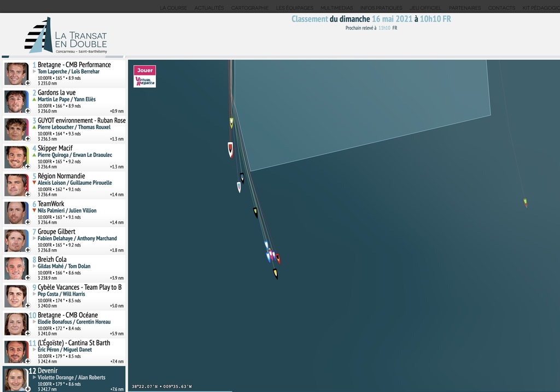Select Skipper Macif boat name
Viewport: 560px width, 392px height.
pos(55,148)
